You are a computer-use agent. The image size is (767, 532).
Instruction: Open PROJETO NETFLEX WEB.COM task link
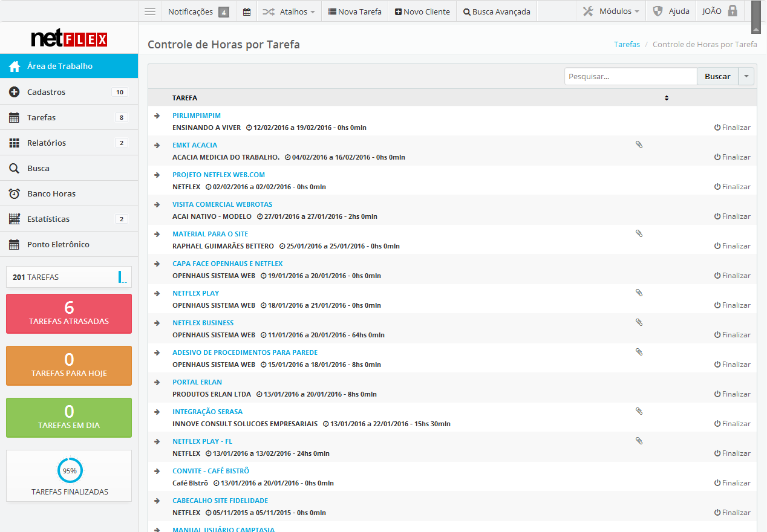[218, 175]
